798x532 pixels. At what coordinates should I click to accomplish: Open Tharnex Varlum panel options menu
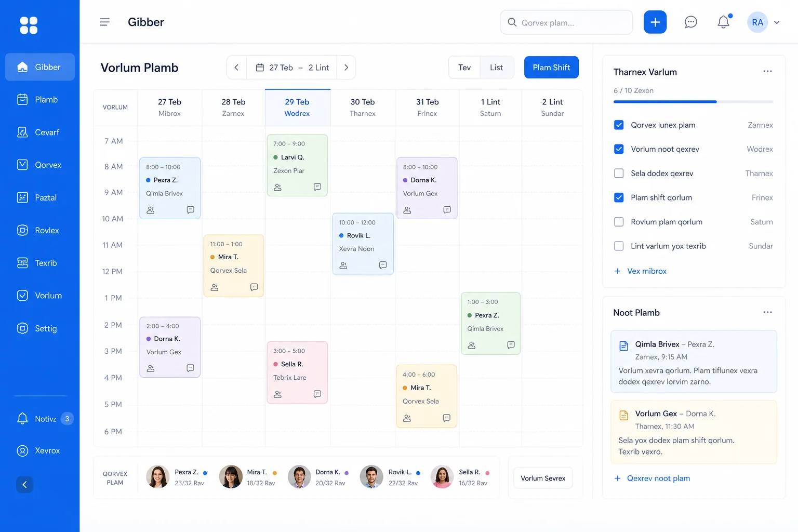[767, 71]
